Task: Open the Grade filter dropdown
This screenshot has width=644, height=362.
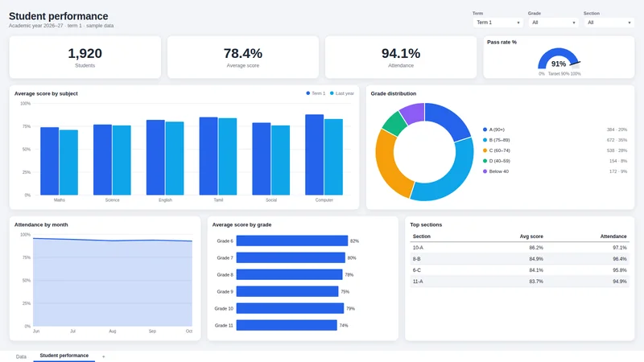Action: tap(553, 23)
